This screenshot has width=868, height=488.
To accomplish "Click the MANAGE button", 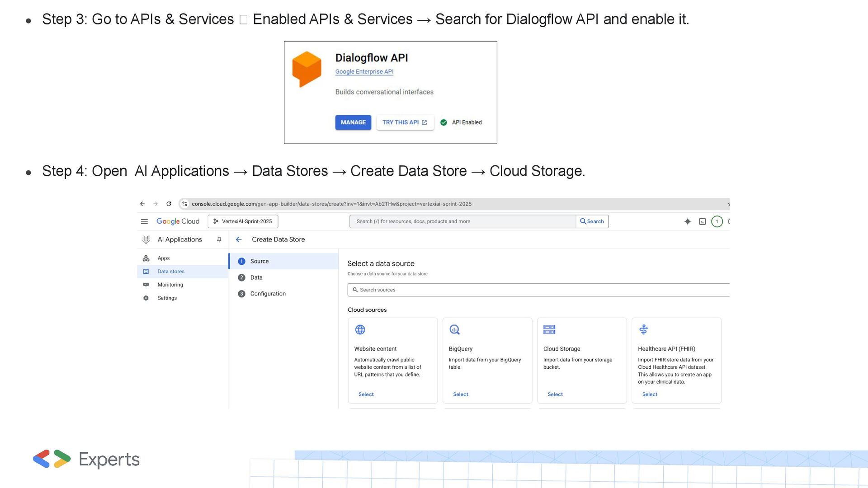I will tap(353, 122).
